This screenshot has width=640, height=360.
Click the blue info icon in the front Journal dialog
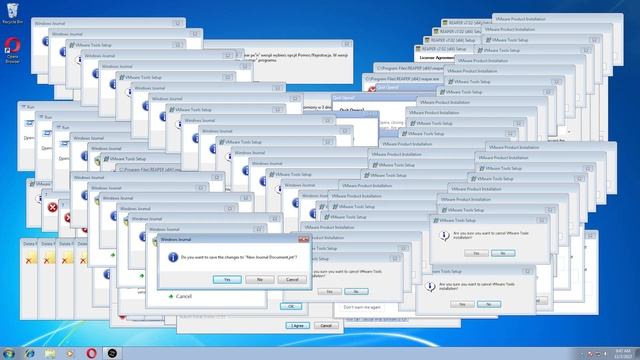pyautogui.click(x=173, y=257)
